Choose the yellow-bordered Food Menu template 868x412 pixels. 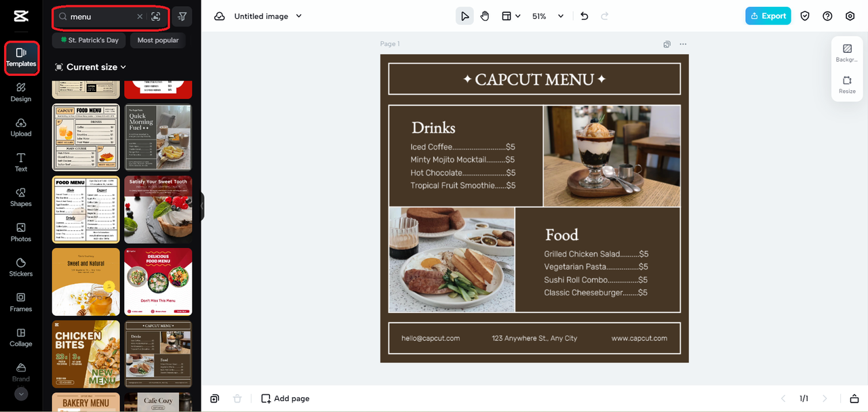(x=86, y=209)
